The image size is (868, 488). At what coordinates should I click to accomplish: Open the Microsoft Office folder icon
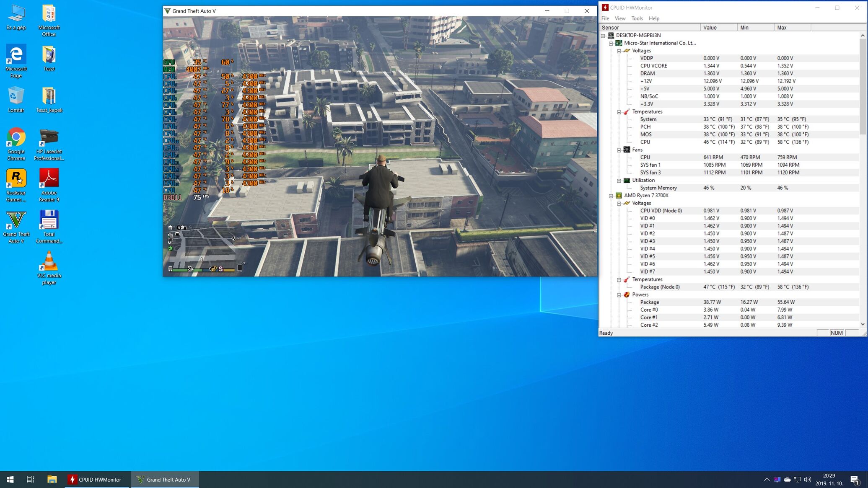(49, 21)
